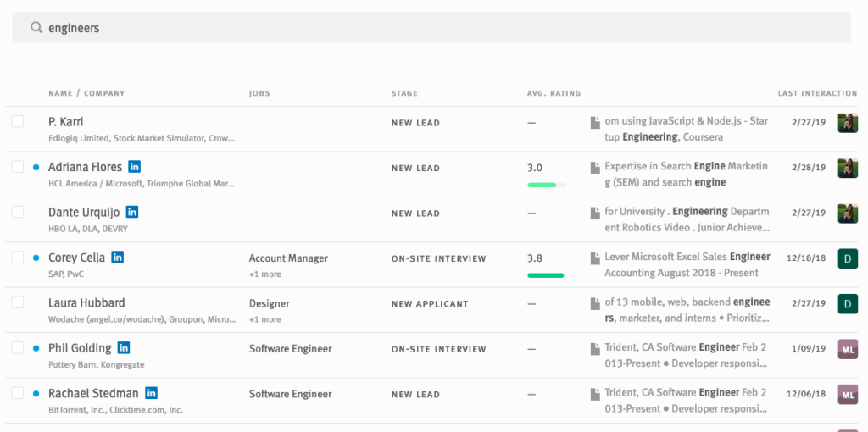Sort by Stage column header
This screenshot has height=432, width=868.
404,93
